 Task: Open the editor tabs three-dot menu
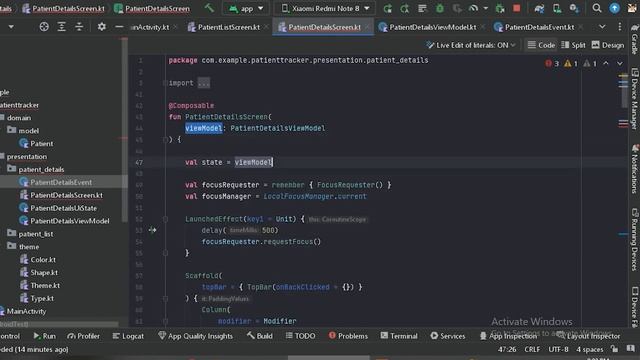(620, 27)
